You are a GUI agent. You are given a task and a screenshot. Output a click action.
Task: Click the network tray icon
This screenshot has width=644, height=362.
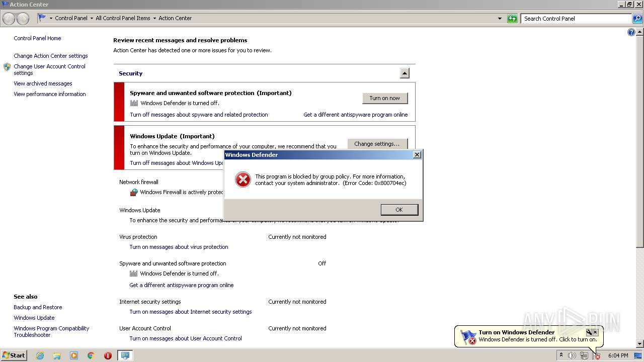coord(584,355)
